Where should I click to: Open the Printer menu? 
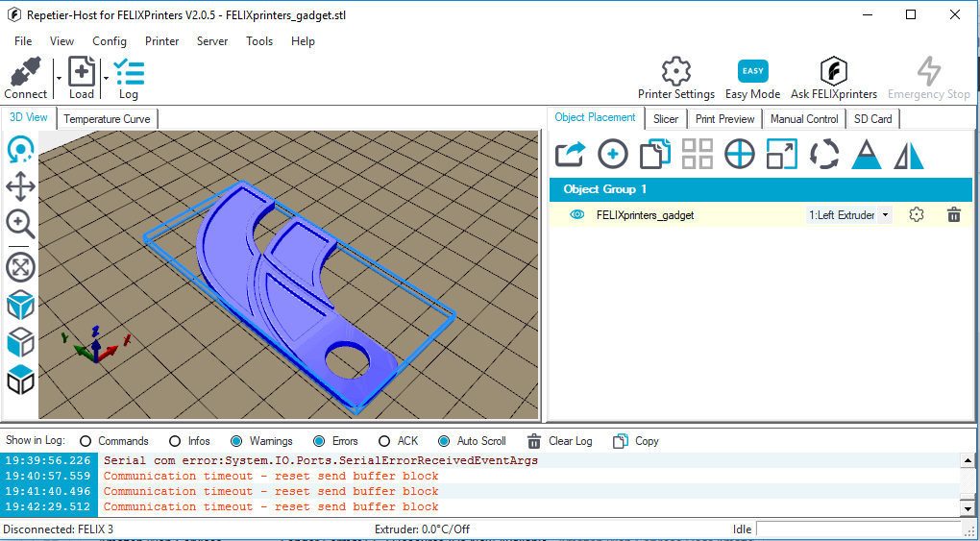(x=161, y=41)
